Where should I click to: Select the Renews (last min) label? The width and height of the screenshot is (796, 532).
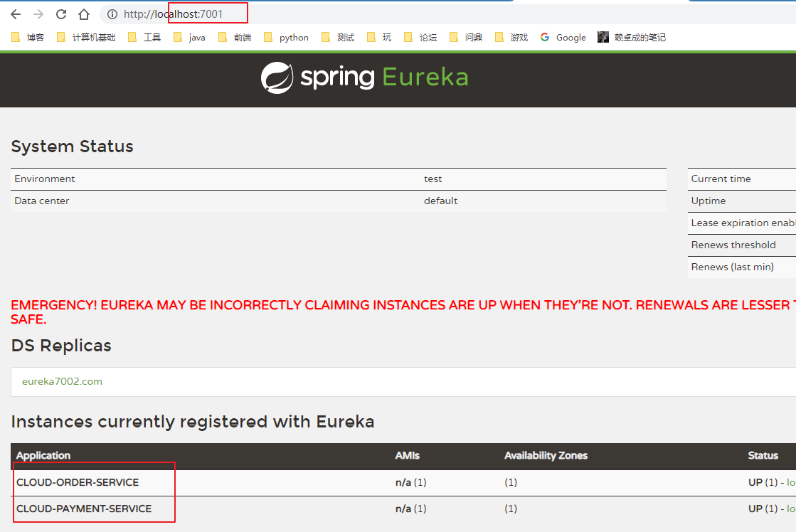(x=733, y=267)
